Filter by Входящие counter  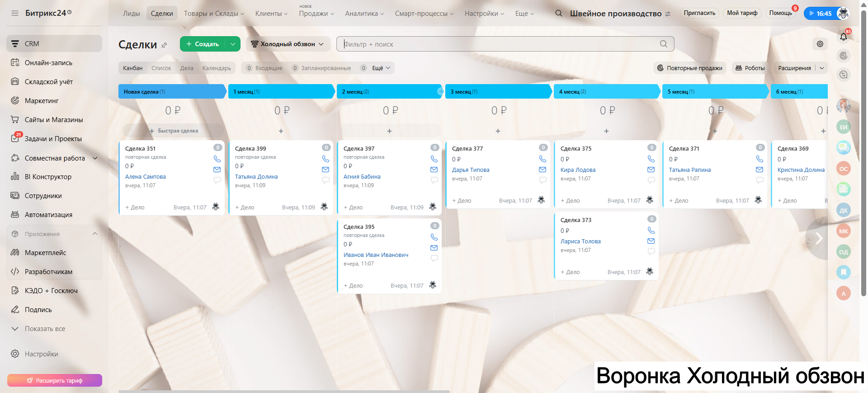(x=264, y=68)
